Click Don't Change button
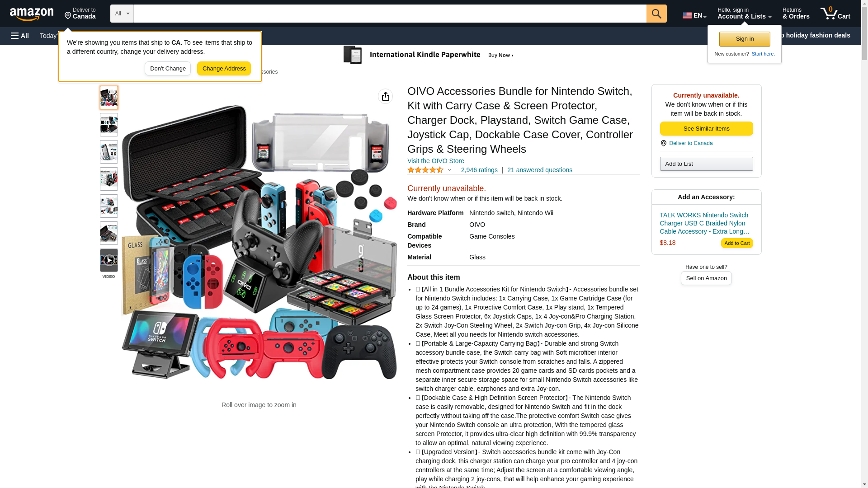 click(x=168, y=69)
